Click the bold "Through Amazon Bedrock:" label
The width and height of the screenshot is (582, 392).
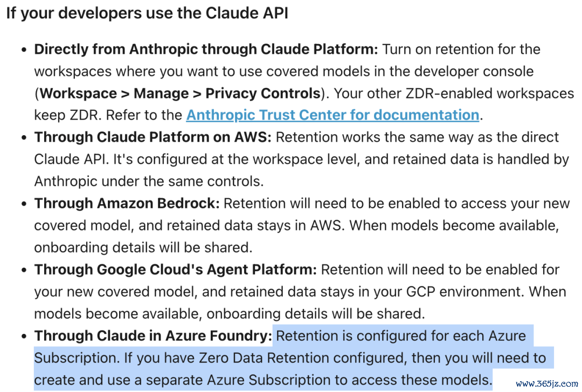pyautogui.click(x=127, y=203)
